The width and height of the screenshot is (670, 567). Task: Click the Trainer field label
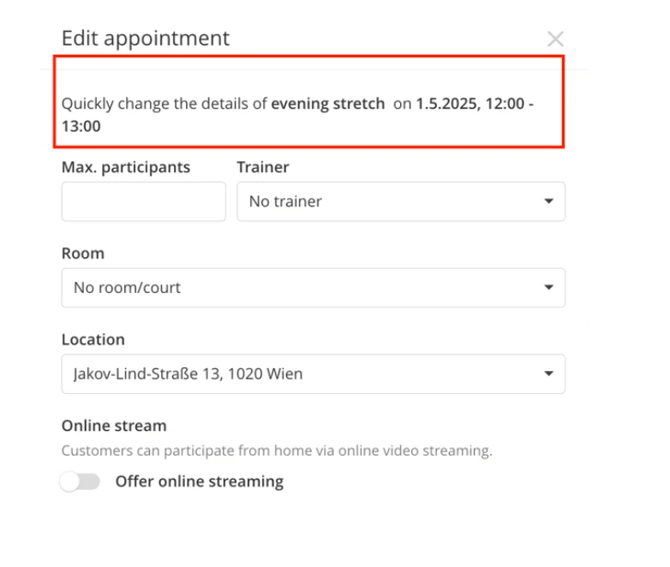pos(263,167)
